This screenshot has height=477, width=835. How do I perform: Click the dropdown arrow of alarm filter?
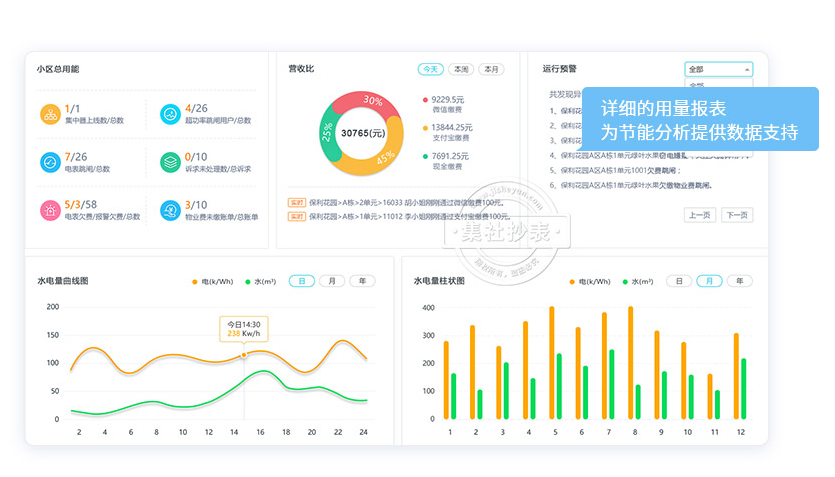(746, 69)
